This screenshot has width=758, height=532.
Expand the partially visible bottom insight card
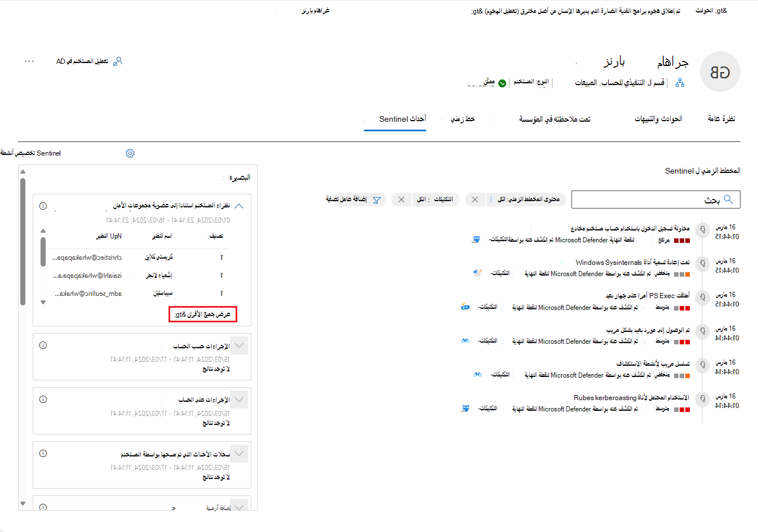[x=239, y=506]
